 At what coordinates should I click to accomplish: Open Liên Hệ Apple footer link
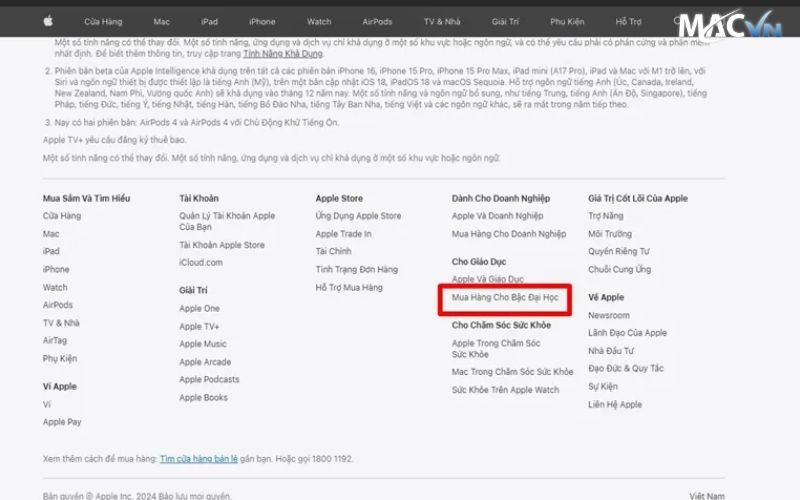coord(615,405)
